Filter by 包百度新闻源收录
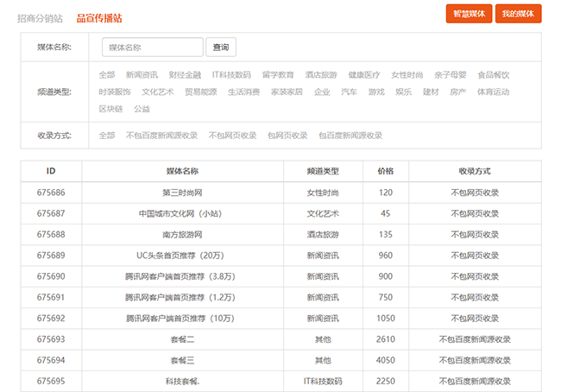The image size is (561, 392). pos(350,136)
